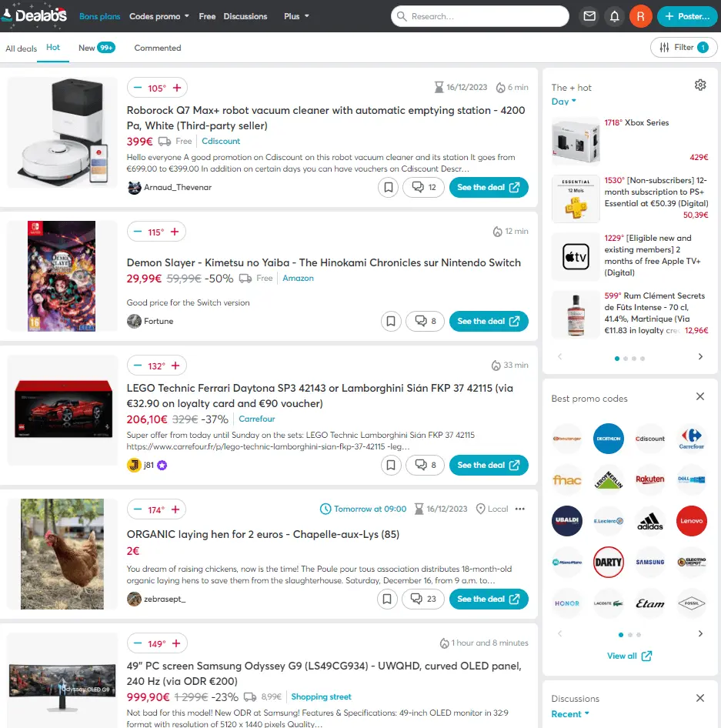Open the Demon Slayer cover thumbnail

62,276
